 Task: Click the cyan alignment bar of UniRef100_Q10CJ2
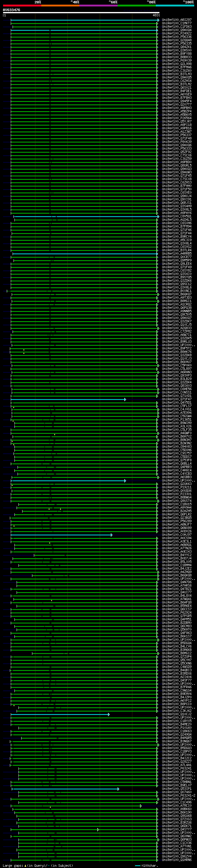coord(60,714)
